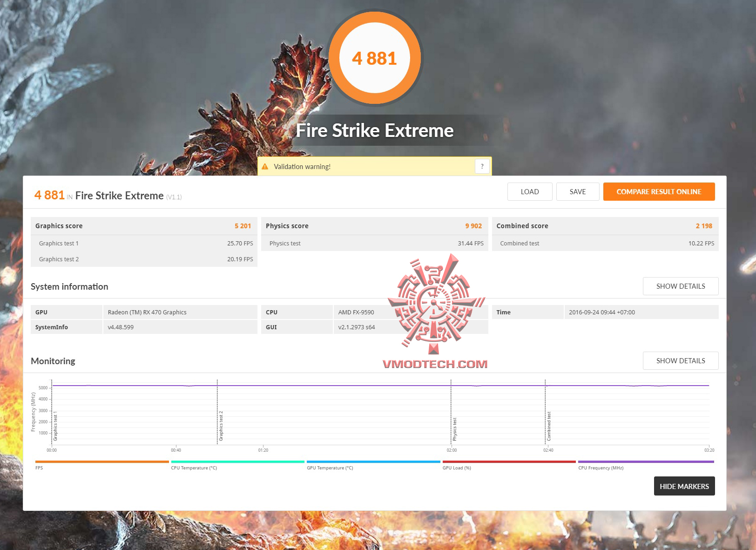
Task: Select the GUI version v2.1.2973 s64
Action: 357,327
